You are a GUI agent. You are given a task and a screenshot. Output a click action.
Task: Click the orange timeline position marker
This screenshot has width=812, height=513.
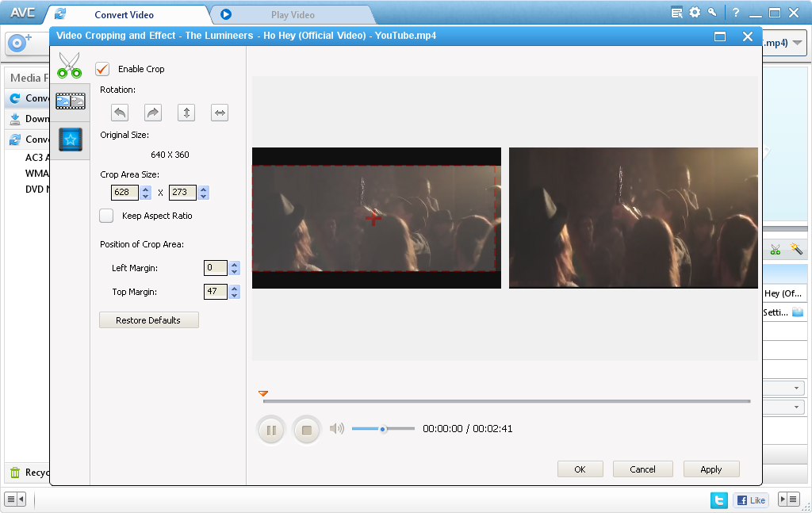[x=263, y=394]
